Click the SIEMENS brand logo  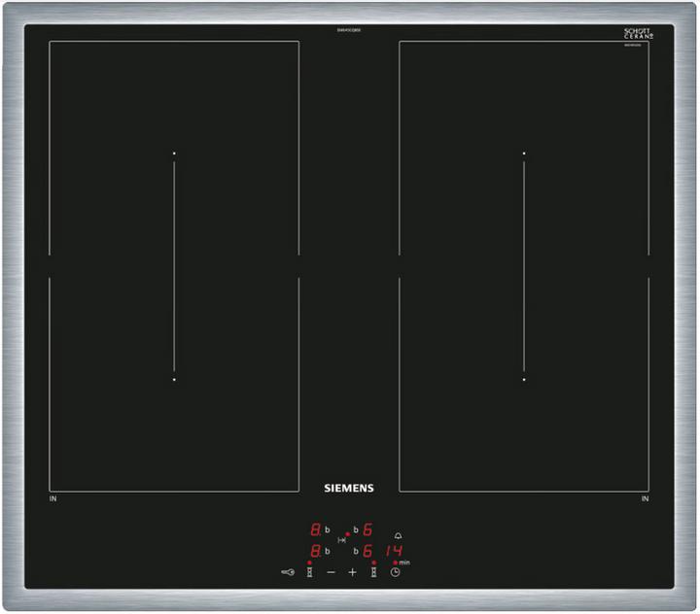click(349, 488)
